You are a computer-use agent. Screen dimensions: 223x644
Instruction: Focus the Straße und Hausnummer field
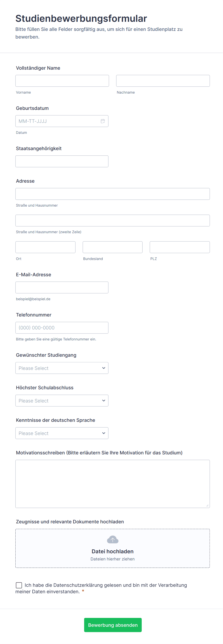(113, 194)
